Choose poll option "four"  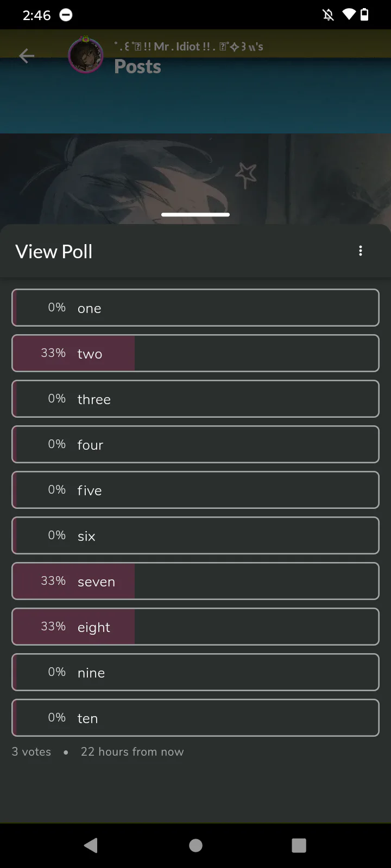(x=195, y=444)
